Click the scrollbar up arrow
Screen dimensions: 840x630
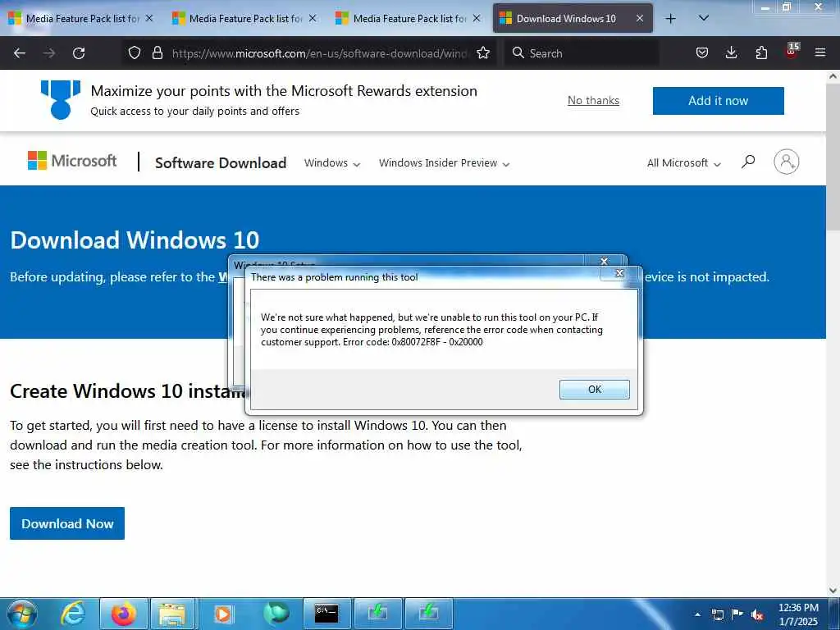[833, 76]
